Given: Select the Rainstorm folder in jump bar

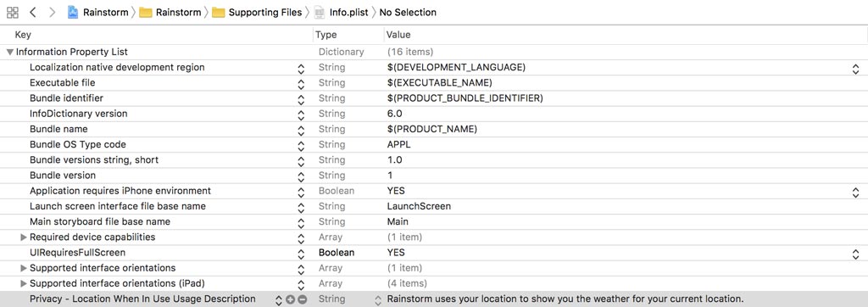Looking at the screenshot, I should click(x=170, y=12).
